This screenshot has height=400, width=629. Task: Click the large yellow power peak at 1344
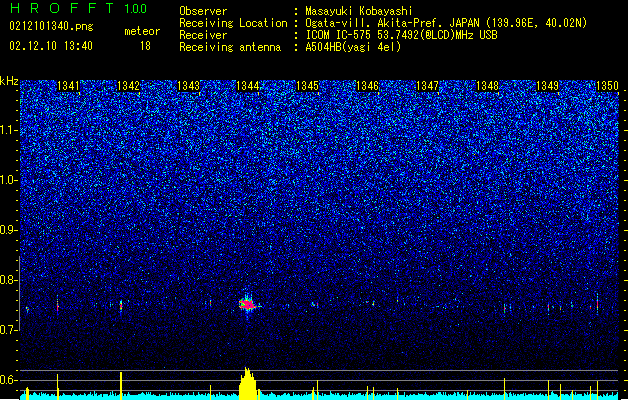pyautogui.click(x=248, y=384)
